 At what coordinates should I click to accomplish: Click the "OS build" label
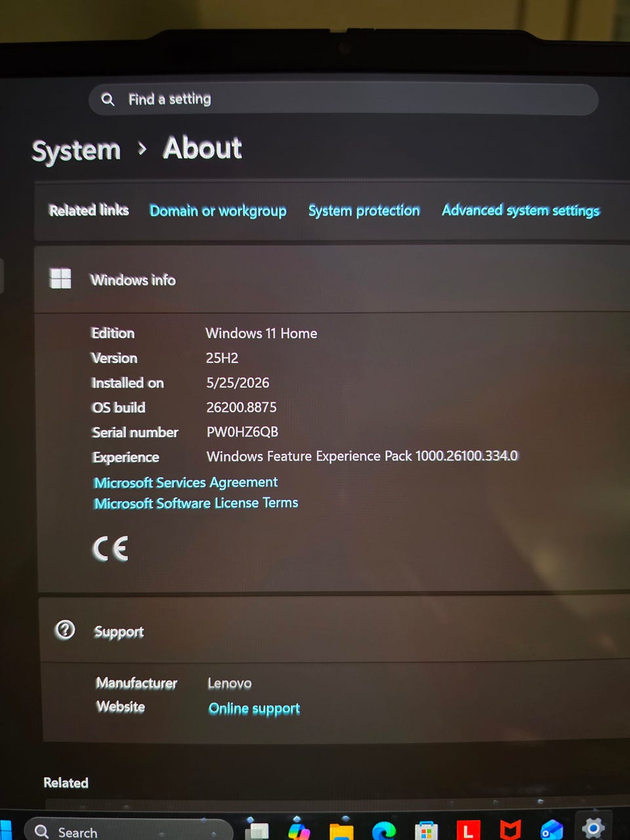coord(119,408)
